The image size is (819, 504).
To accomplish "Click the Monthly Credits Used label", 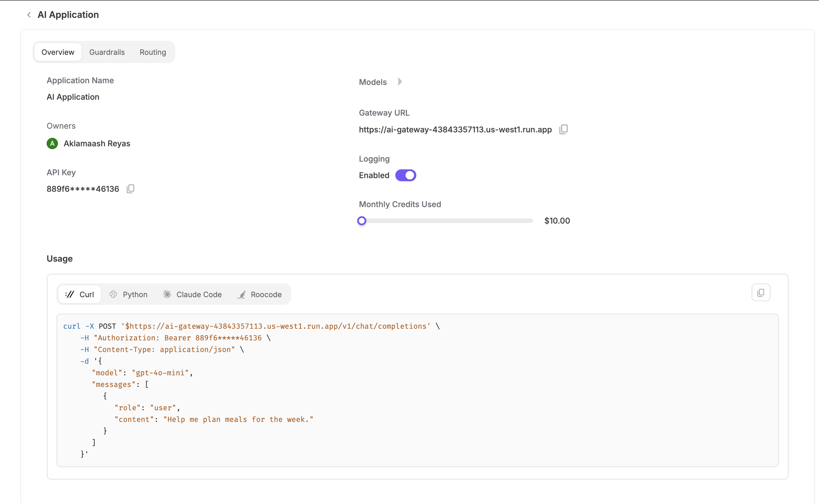I will [x=400, y=204].
